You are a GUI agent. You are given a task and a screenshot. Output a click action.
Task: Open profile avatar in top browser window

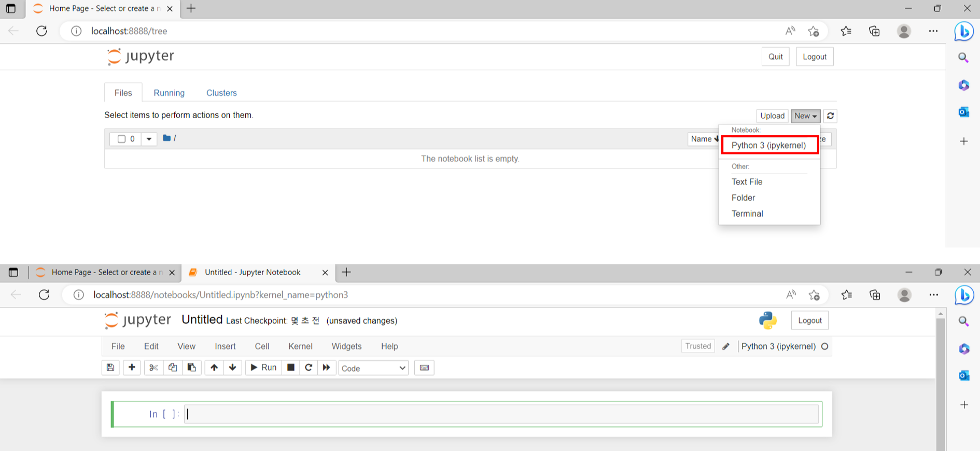pyautogui.click(x=904, y=31)
